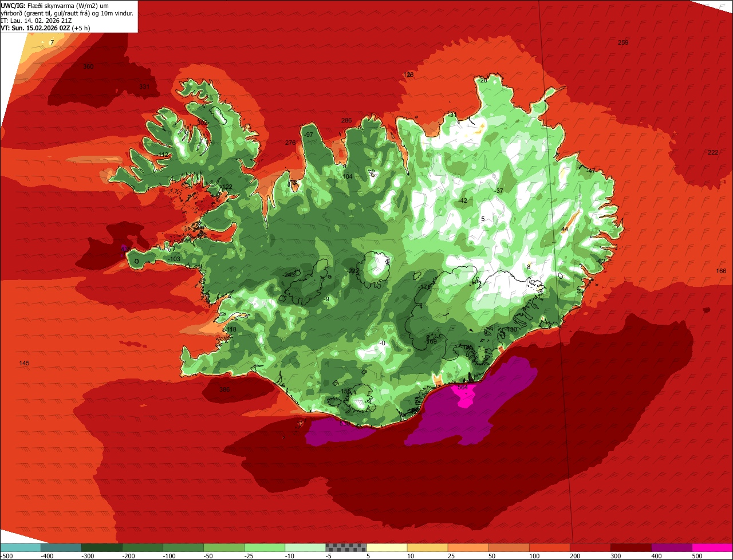Click the 386 value in the sea
Screen dimensions: 733x560
224,390
